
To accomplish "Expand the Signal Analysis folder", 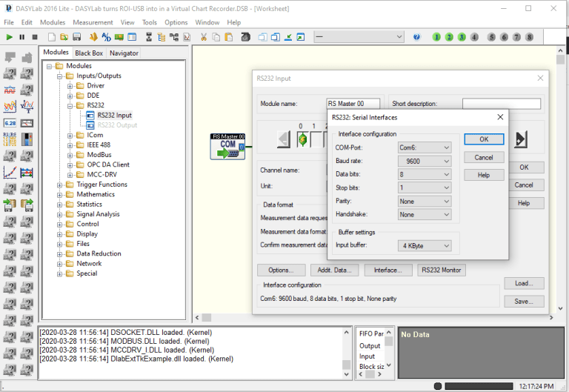I will pyautogui.click(x=59, y=214).
